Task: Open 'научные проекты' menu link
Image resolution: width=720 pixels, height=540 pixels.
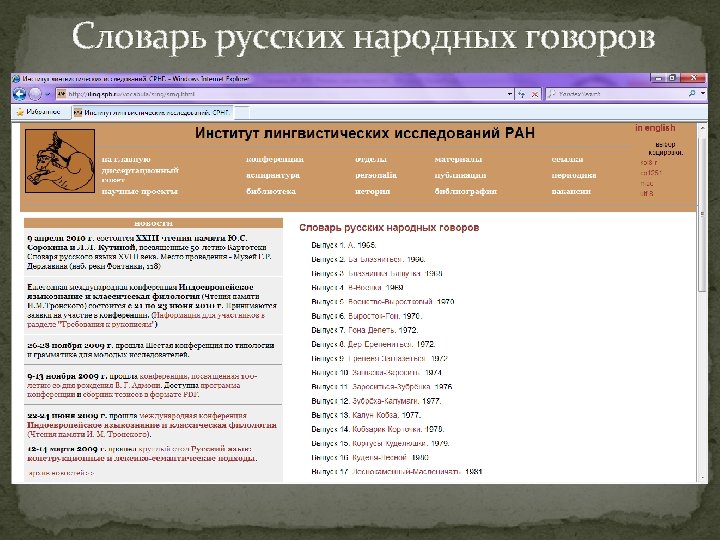Action: [140, 191]
